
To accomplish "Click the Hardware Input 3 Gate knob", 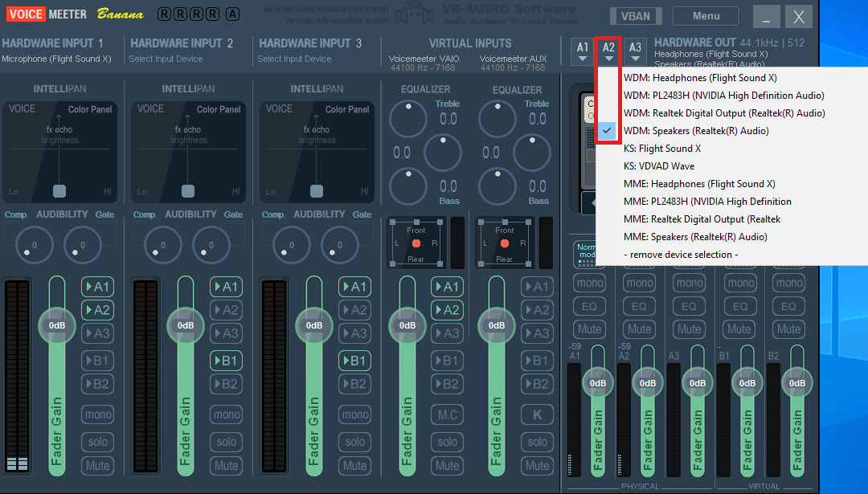I will pyautogui.click(x=339, y=245).
